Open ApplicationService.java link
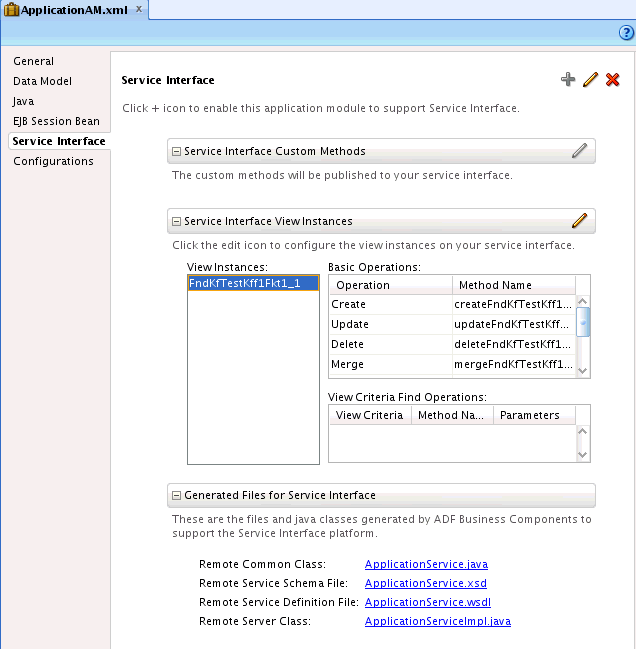 (x=426, y=565)
